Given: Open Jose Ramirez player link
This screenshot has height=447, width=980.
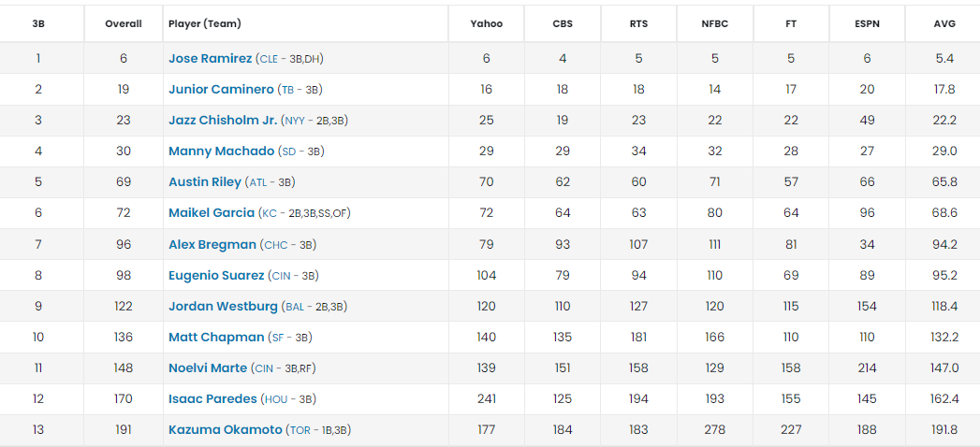Looking at the screenshot, I should [x=210, y=59].
